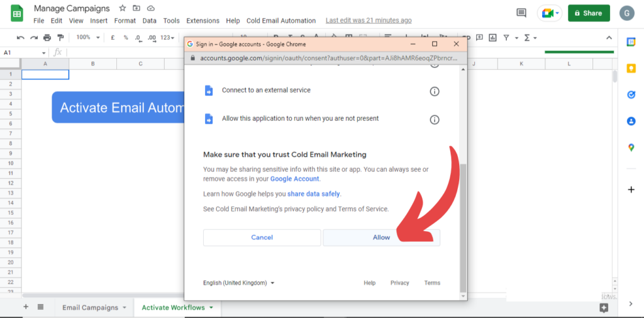Image resolution: width=644 pixels, height=318 pixels.
Task: Click Allow in consent dialog
Action: pos(381,237)
